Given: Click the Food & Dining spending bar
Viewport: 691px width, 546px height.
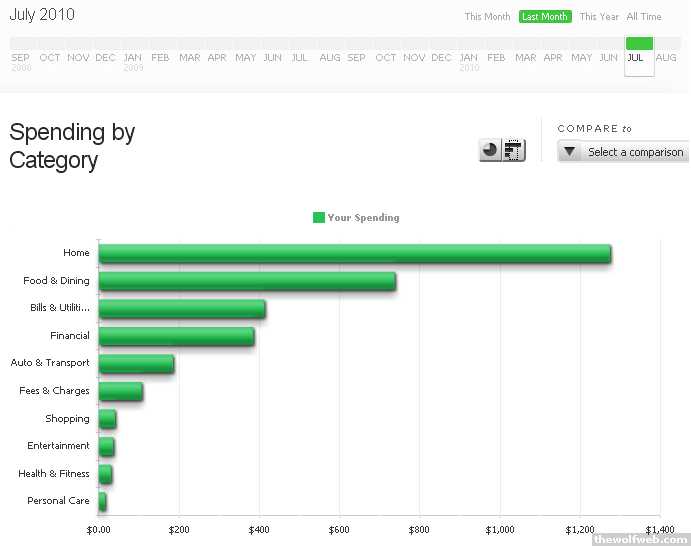Looking at the screenshot, I should (x=247, y=282).
